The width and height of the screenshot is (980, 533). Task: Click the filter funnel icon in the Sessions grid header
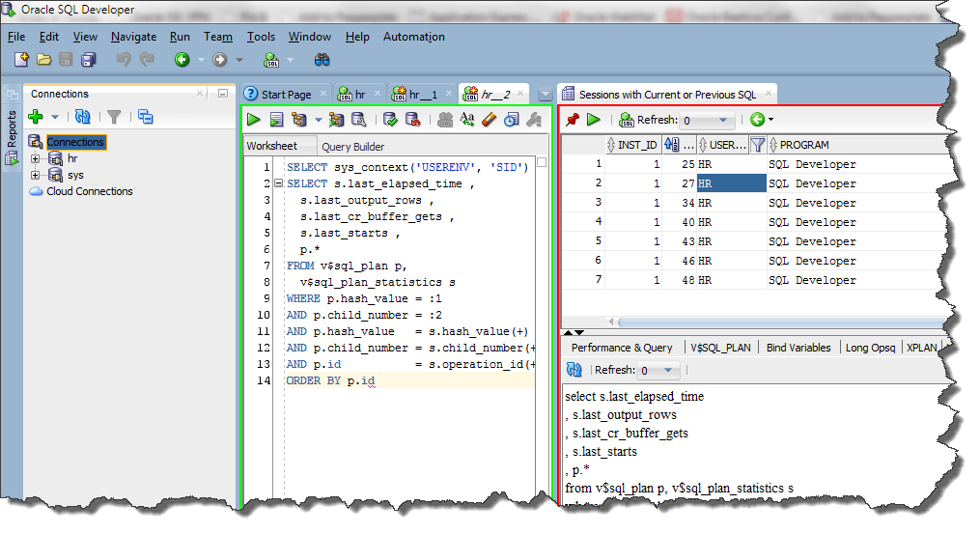pos(758,145)
